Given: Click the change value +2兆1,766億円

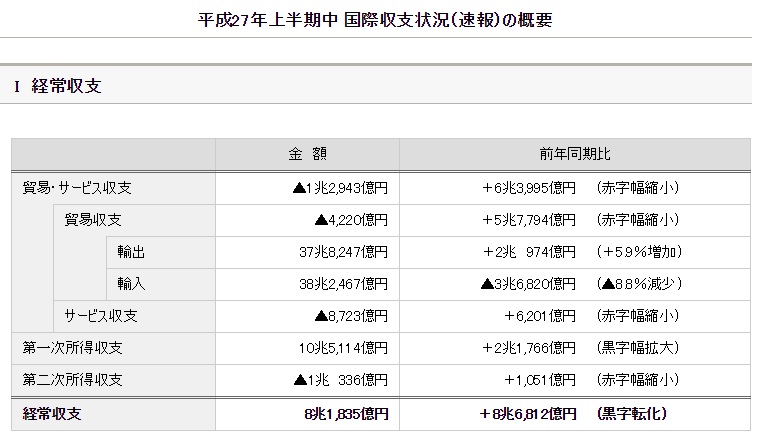Looking at the screenshot, I should 529,348.
